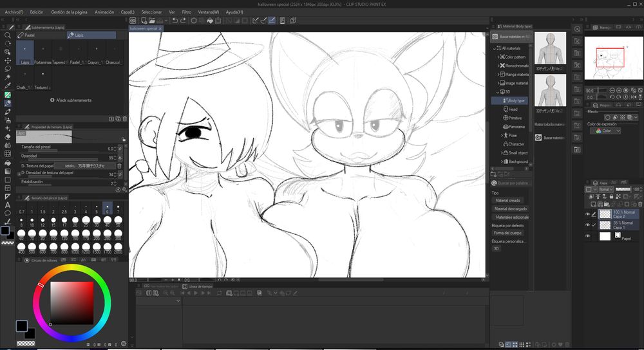Open the Animación menu
The width and height of the screenshot is (644, 350).
104,12
